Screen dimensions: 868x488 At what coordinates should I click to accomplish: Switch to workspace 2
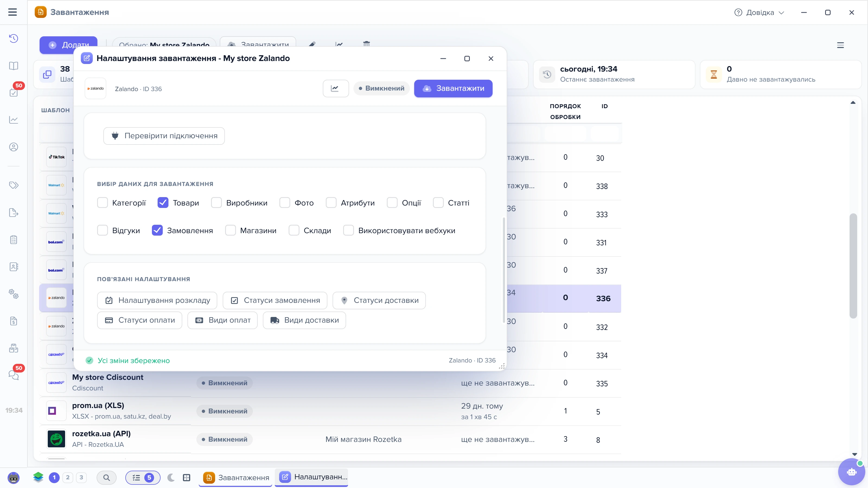(x=68, y=477)
